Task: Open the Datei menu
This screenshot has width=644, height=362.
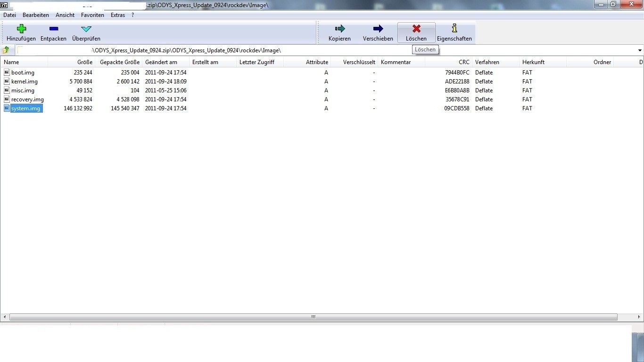Action: coord(9,15)
